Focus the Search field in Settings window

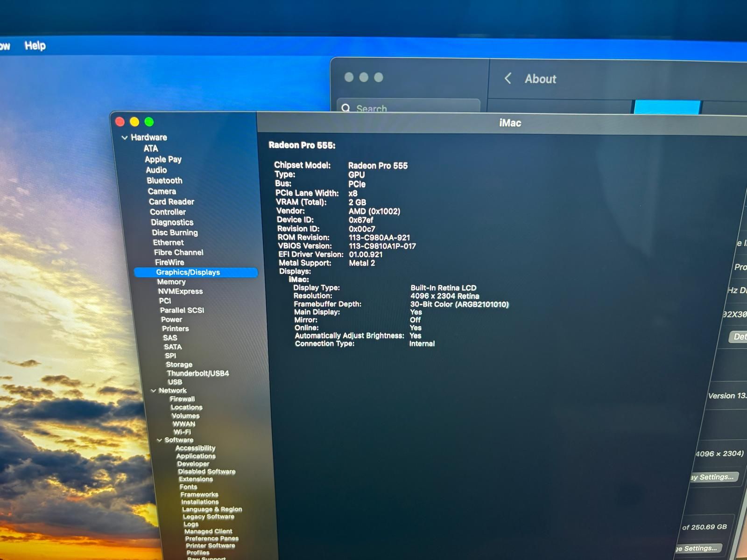(409, 106)
